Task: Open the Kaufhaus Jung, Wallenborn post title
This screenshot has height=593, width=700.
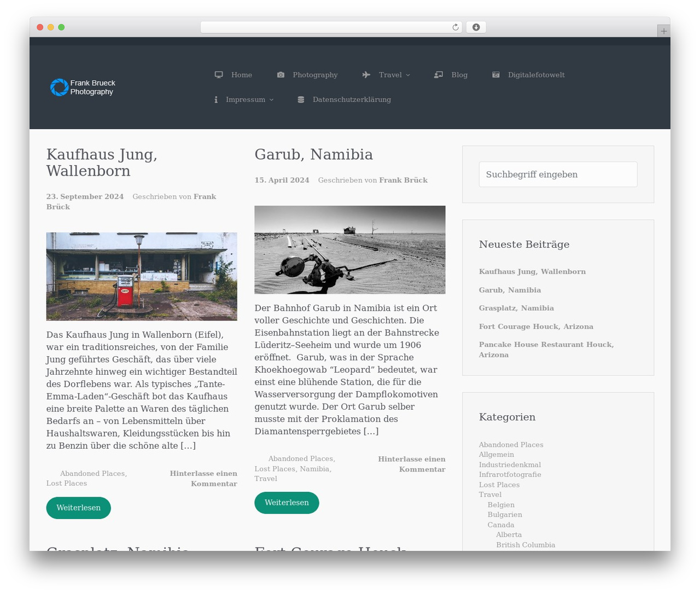Action: click(102, 162)
